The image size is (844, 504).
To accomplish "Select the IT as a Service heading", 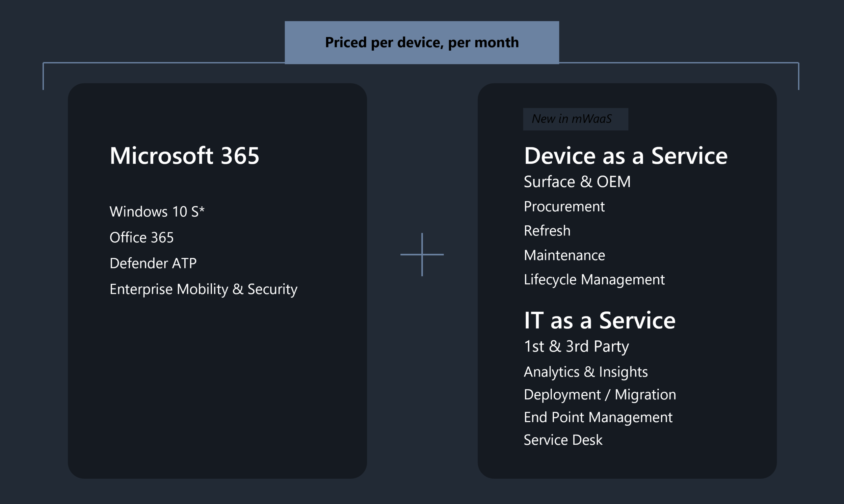I will coord(599,320).
